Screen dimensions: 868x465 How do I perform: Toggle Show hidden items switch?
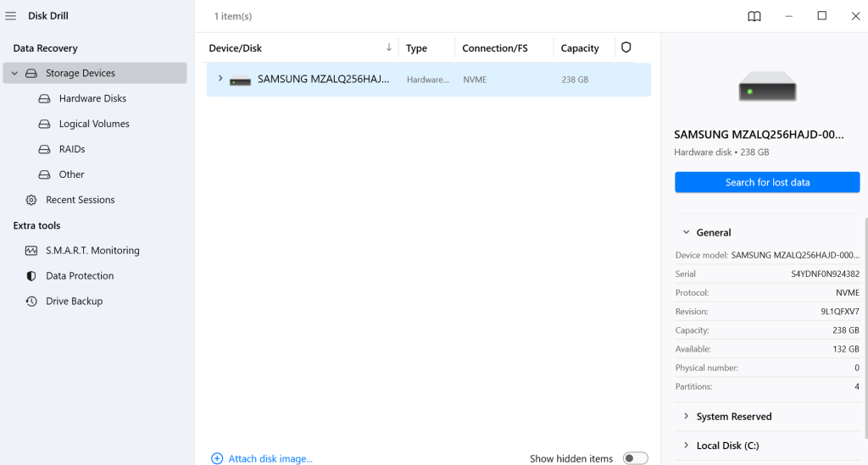pyautogui.click(x=635, y=458)
